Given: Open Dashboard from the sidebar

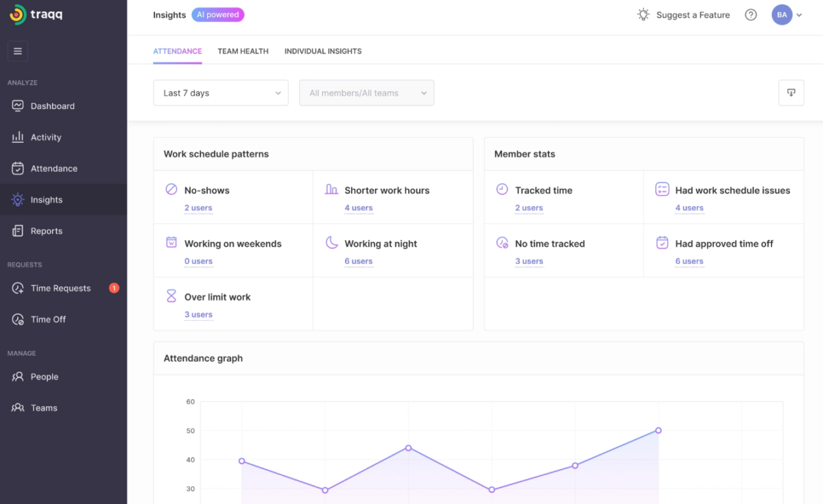Looking at the screenshot, I should pos(52,106).
